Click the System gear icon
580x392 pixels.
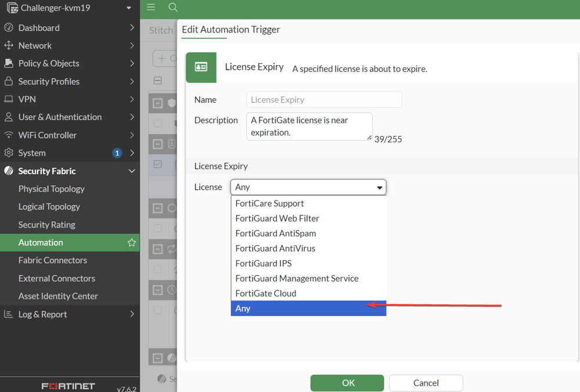tap(9, 153)
